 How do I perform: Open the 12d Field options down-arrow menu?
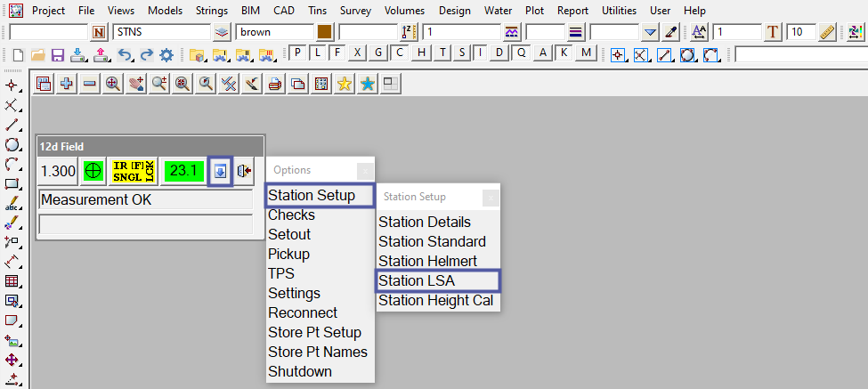click(x=219, y=170)
